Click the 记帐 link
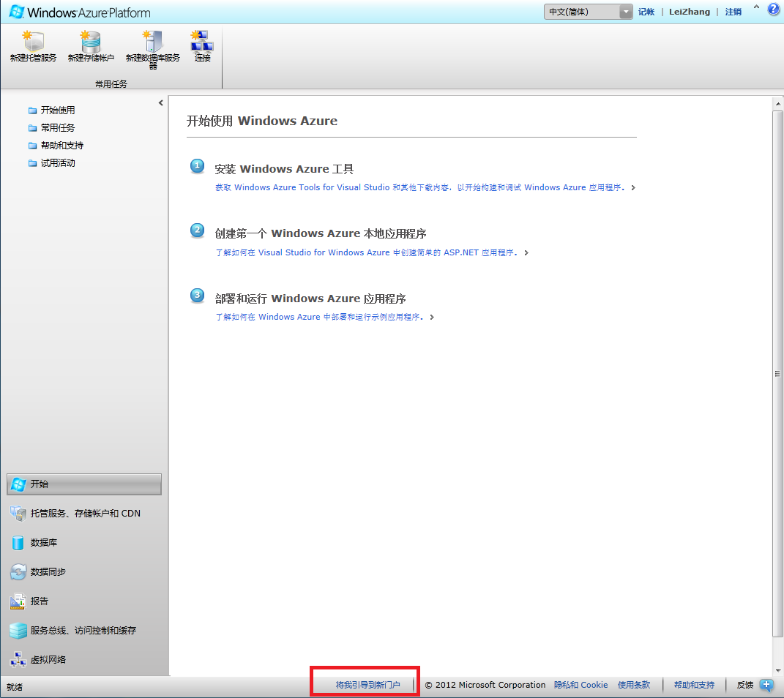 (x=646, y=12)
